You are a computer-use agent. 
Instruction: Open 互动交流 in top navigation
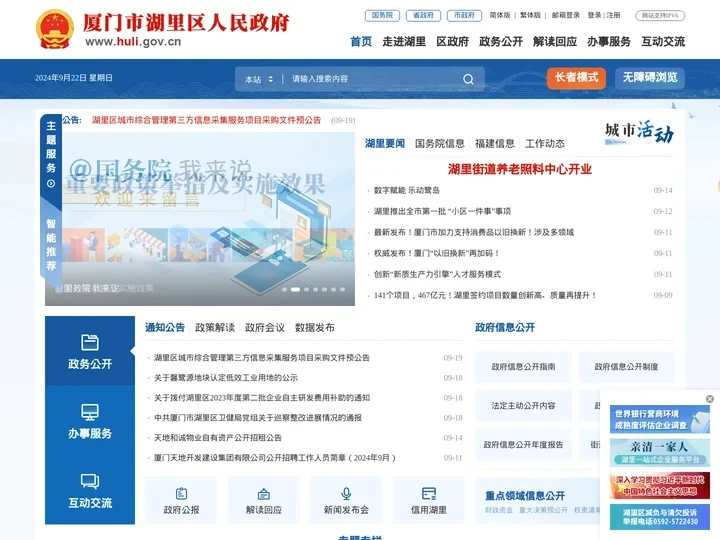coord(663,41)
